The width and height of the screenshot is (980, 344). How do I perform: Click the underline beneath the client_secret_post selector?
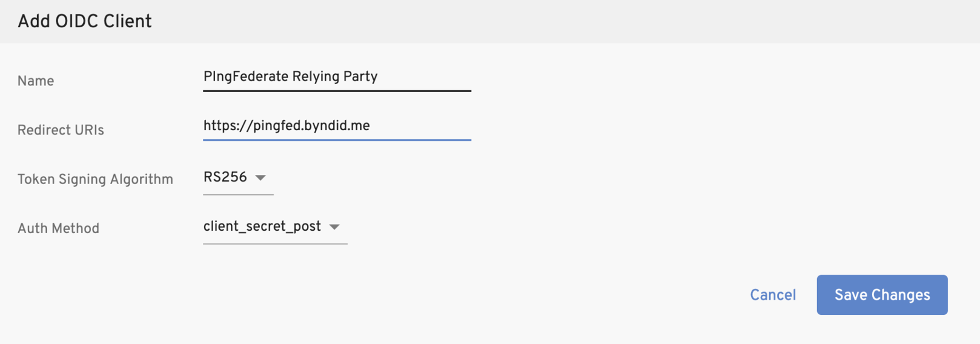(x=275, y=243)
